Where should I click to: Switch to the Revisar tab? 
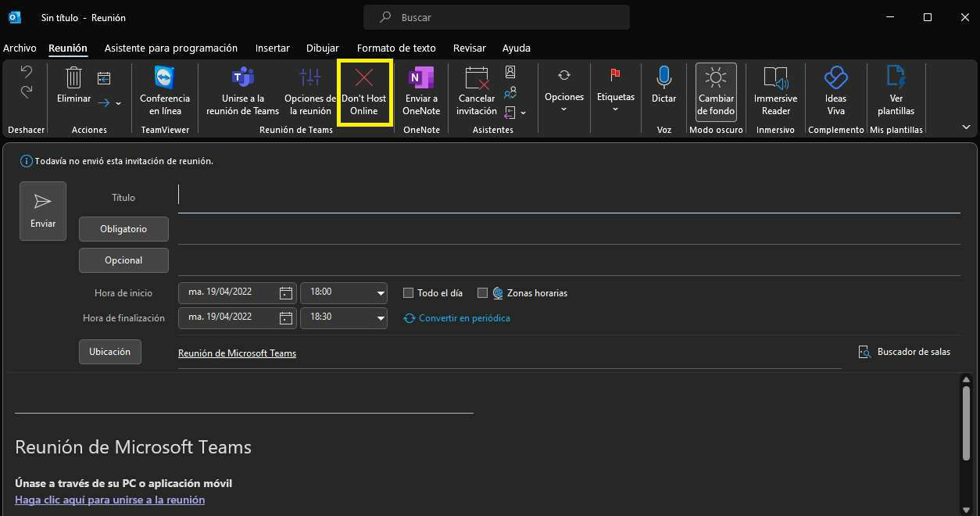pos(469,48)
